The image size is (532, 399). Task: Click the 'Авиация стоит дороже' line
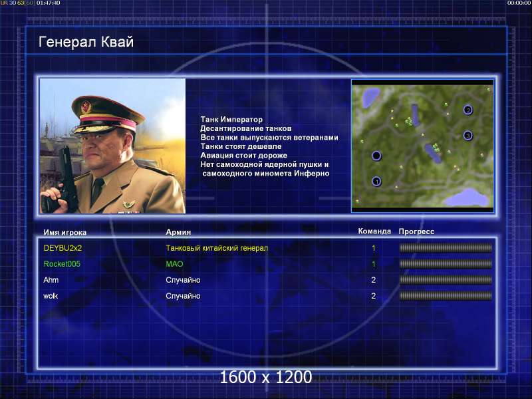click(x=243, y=156)
